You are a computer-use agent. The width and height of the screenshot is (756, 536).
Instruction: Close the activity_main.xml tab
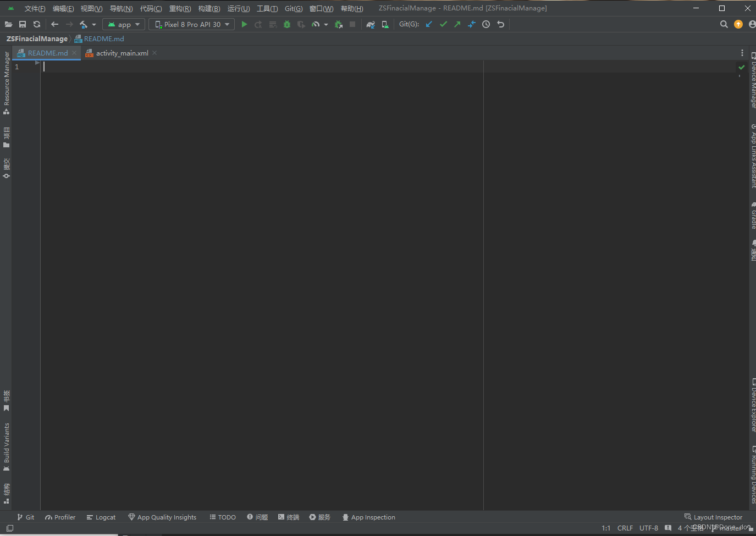click(154, 53)
